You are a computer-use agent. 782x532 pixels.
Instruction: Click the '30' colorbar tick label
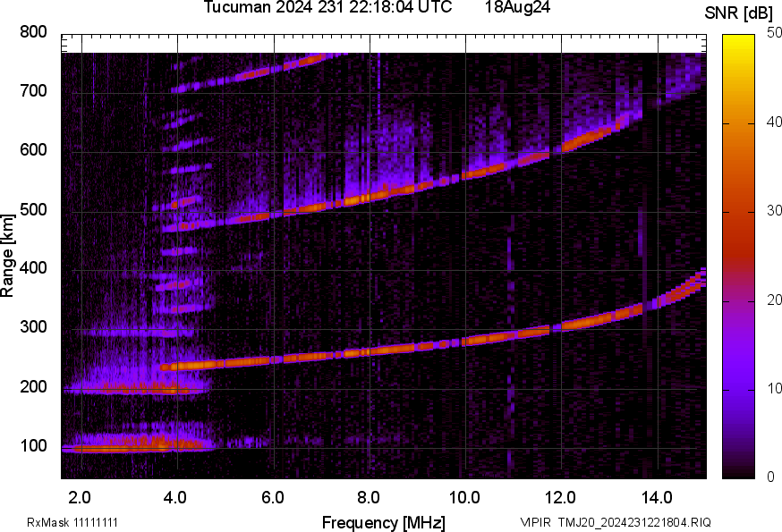pos(774,211)
